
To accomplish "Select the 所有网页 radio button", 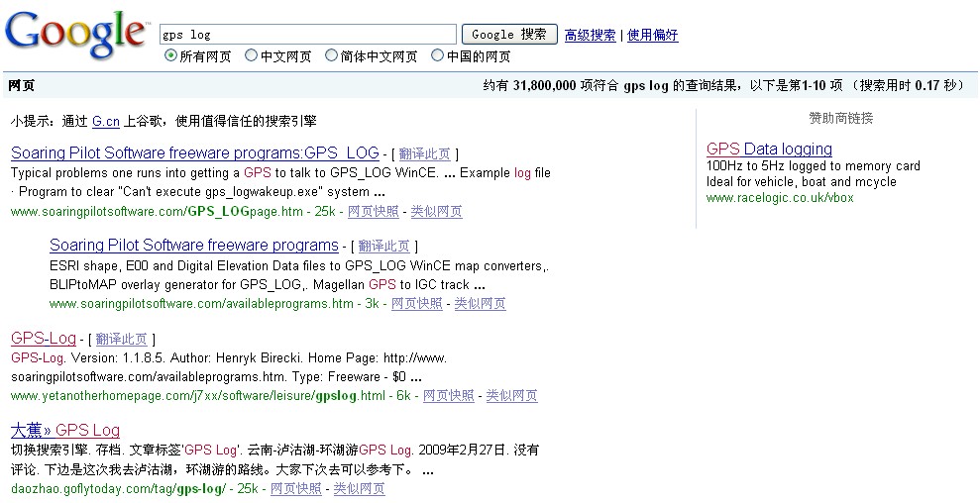I will coord(170,55).
